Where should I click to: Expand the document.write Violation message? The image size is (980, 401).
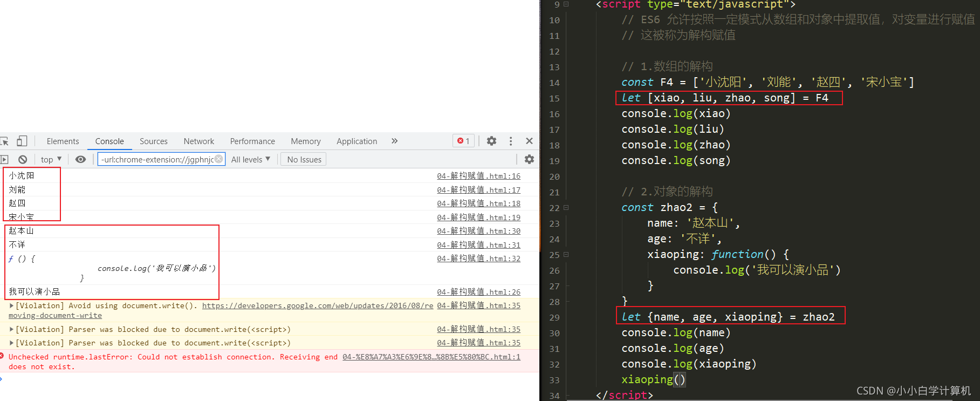[x=11, y=305]
